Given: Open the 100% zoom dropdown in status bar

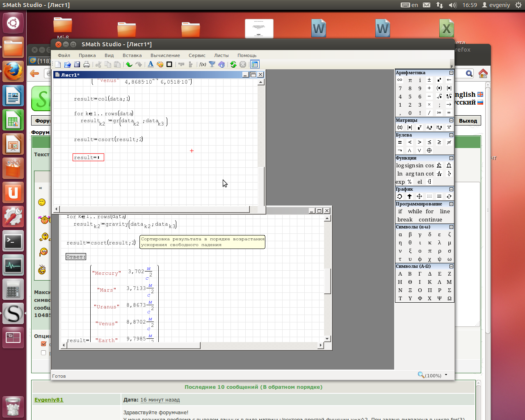Looking at the screenshot, I should [446, 375].
